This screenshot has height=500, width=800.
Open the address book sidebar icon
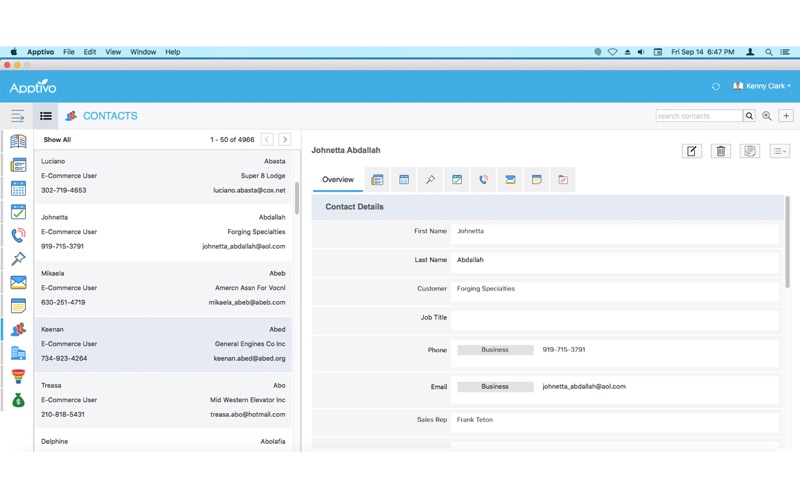pyautogui.click(x=18, y=141)
